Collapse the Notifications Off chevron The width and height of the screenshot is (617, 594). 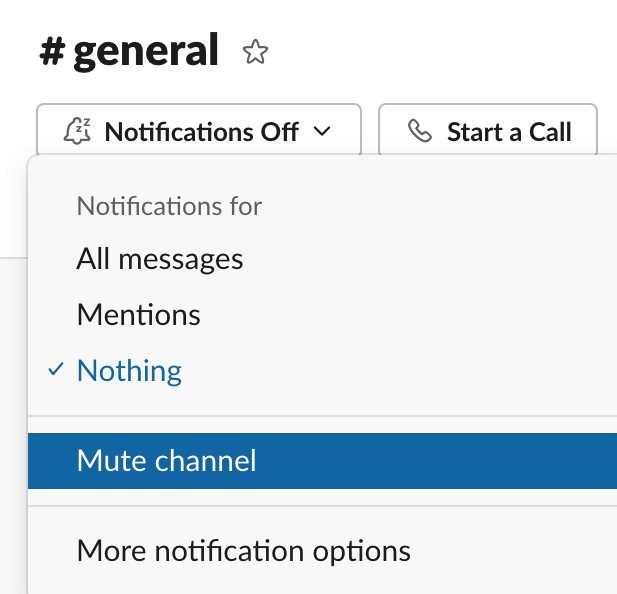point(321,132)
